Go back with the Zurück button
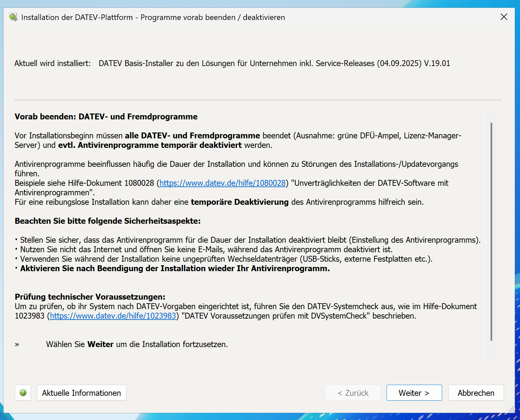The width and height of the screenshot is (520, 420). coord(353,393)
